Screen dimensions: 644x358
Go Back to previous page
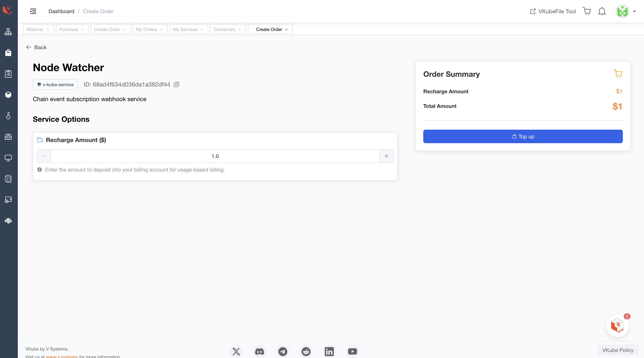point(37,47)
